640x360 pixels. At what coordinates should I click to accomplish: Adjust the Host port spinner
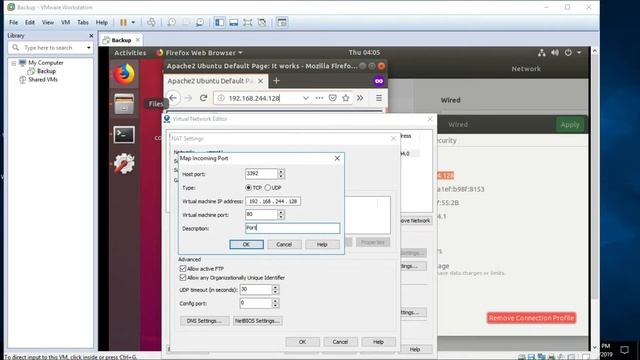coord(281,174)
